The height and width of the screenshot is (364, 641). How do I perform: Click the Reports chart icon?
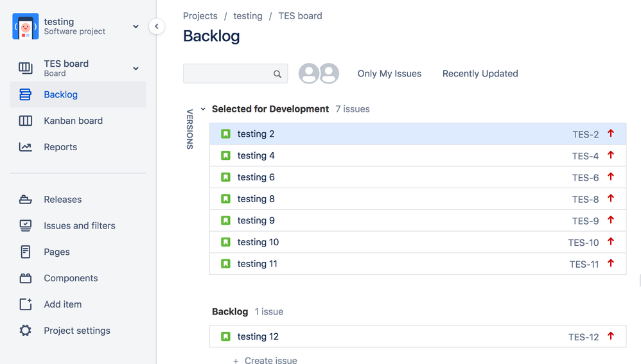[25, 146]
